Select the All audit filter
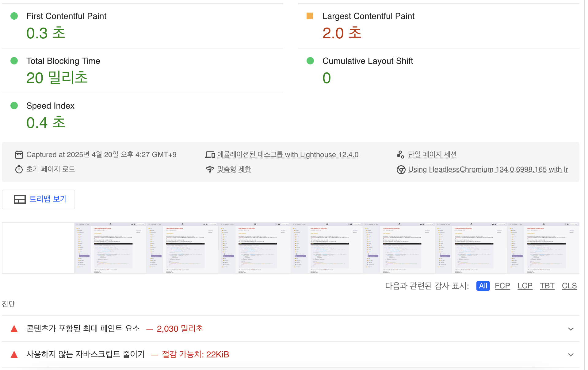Viewport: 588px width, 370px height. point(483,286)
